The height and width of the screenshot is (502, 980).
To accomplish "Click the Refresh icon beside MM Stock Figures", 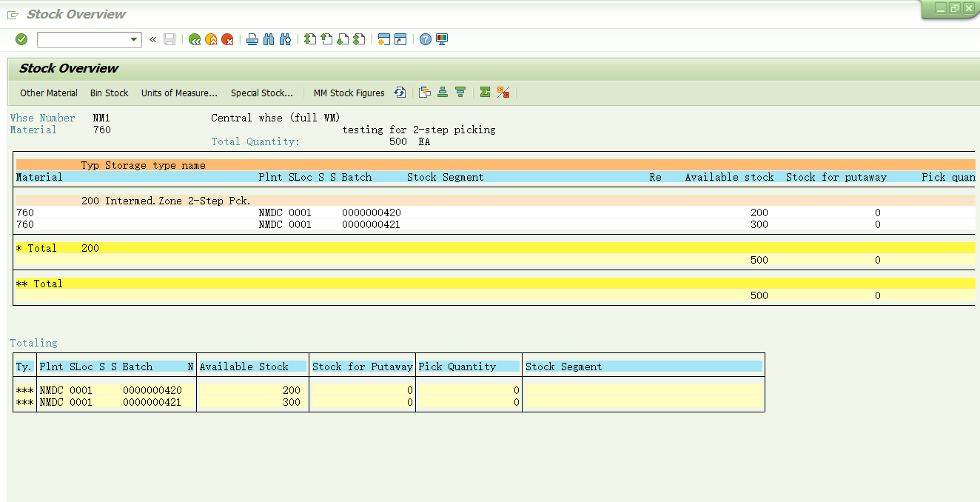I will [400, 93].
